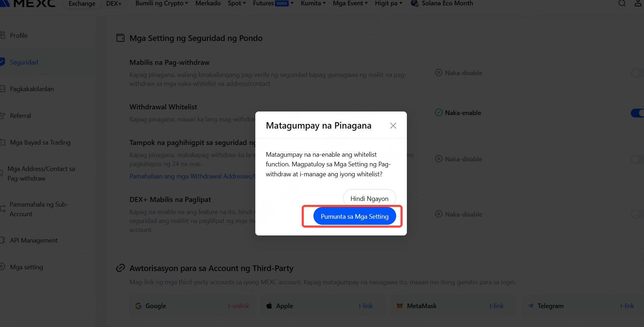The image size is (644, 327).
Task: Click the Pumunta sa Mga Setting button
Action: [354, 216]
